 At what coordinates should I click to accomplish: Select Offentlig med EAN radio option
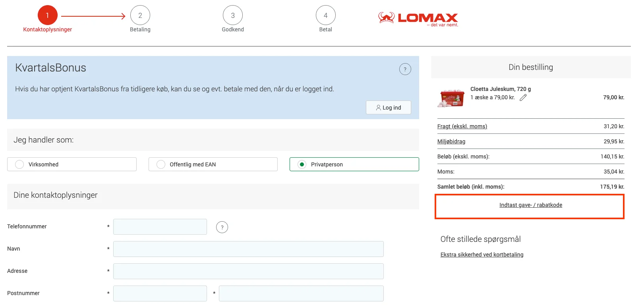pos(213,164)
